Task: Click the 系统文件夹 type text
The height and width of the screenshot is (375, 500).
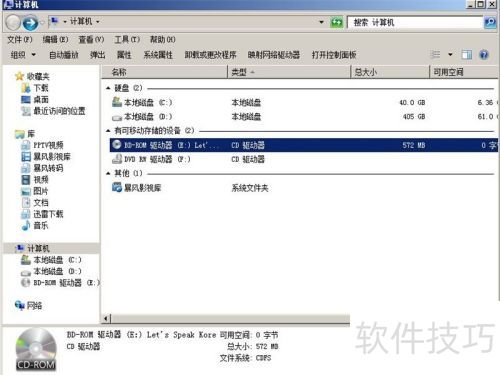Action: point(250,188)
